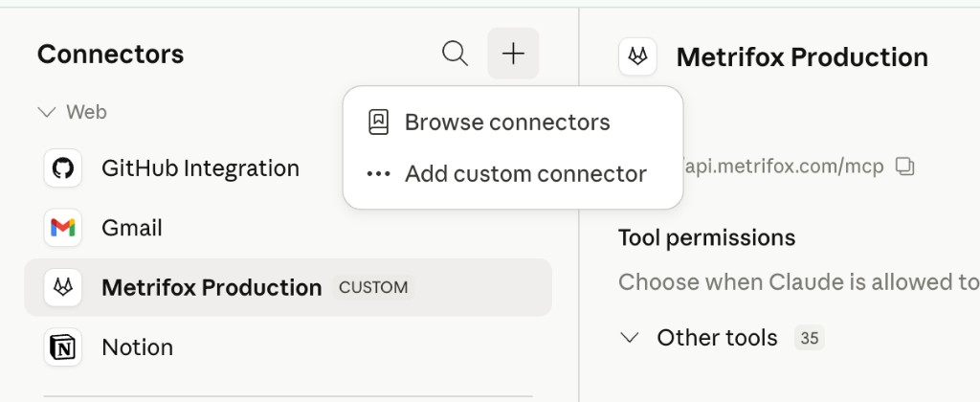Select the Gmail envelope icon
This screenshot has width=980, height=402.
point(63,228)
